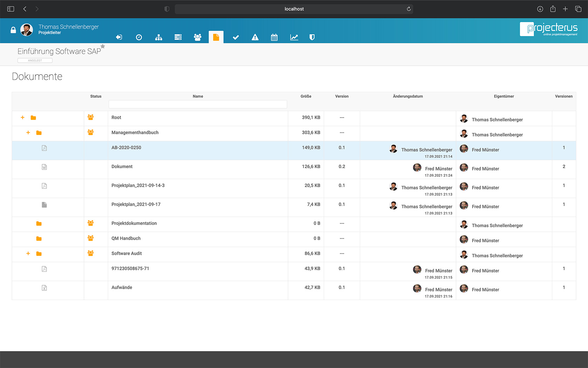Open tasks via the checkmark navbar icon
Image resolution: width=588 pixels, height=368 pixels.
tap(236, 37)
